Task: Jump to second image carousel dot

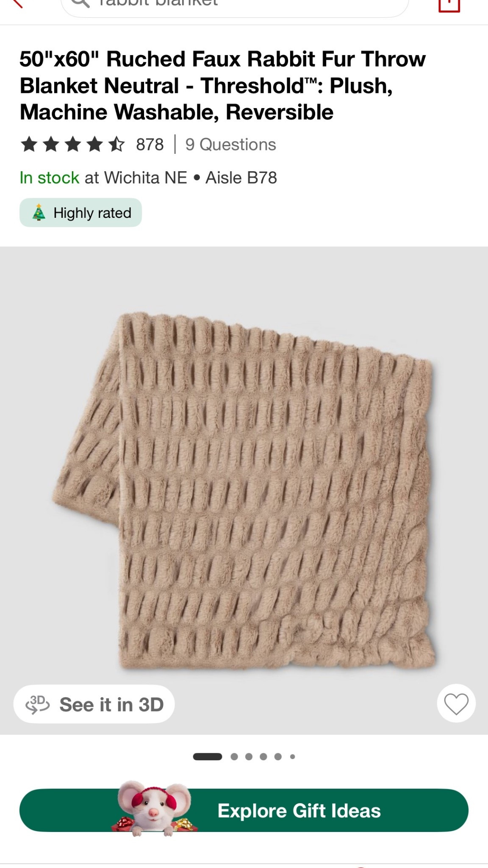Action: [234, 757]
